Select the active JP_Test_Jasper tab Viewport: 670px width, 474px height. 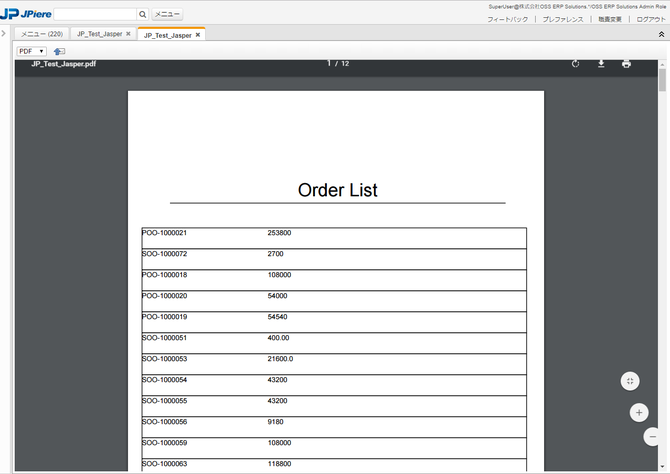(x=168, y=35)
